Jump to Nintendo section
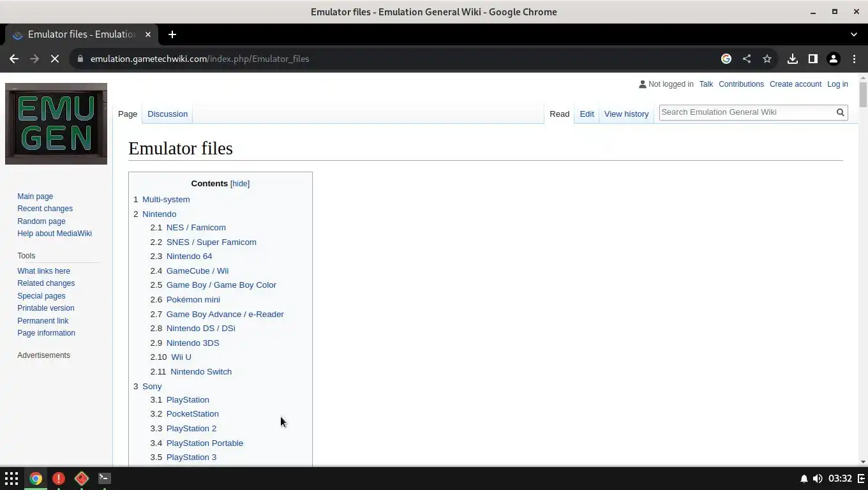868x490 pixels. tap(159, 214)
